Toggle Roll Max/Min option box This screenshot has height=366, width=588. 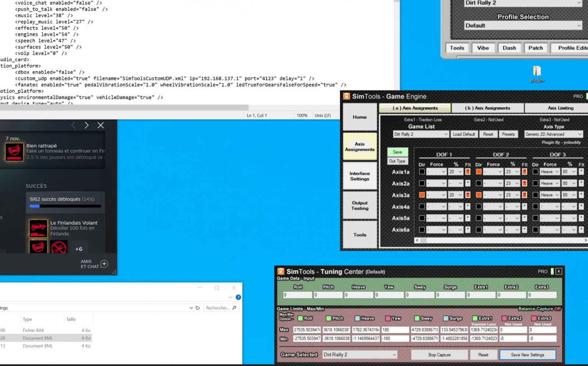pos(300,319)
